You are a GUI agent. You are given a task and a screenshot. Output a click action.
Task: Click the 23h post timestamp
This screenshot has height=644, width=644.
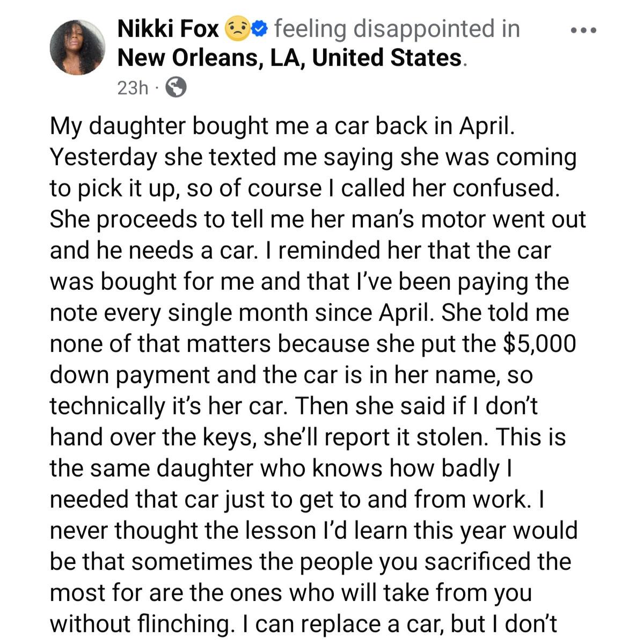(132, 87)
